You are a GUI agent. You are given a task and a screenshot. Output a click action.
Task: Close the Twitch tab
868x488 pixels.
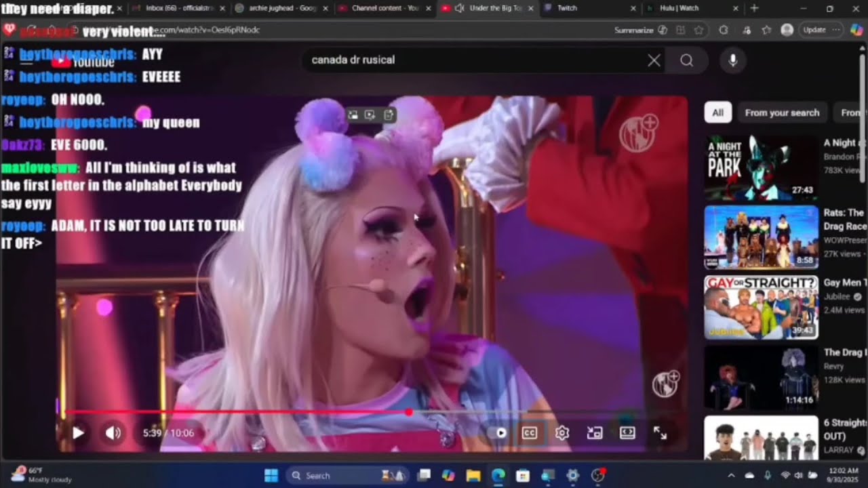pos(633,8)
